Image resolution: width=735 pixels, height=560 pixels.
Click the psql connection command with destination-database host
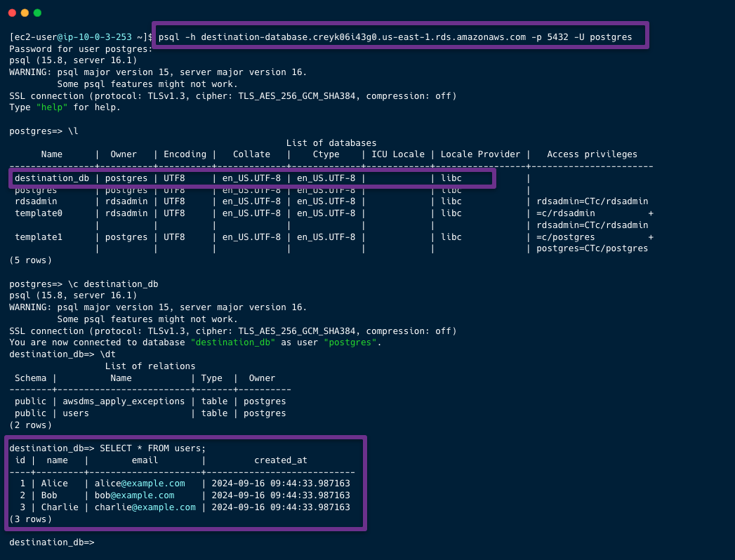pyautogui.click(x=395, y=37)
